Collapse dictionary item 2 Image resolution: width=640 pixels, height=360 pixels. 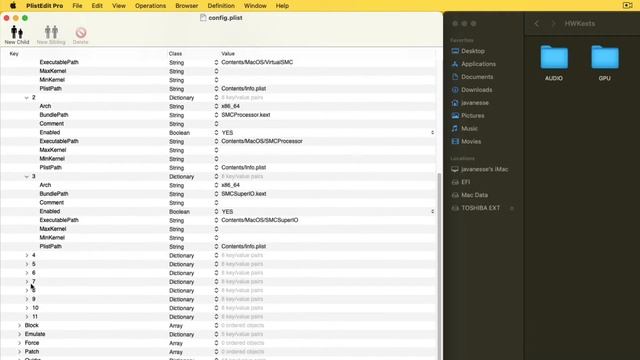27,98
